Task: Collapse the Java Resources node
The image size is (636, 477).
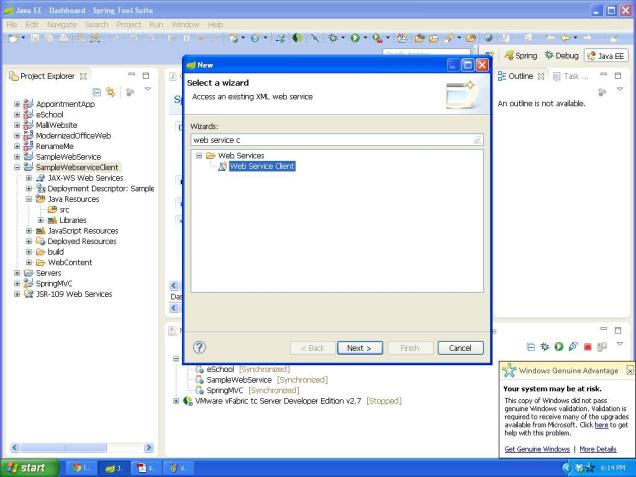Action: (29, 199)
